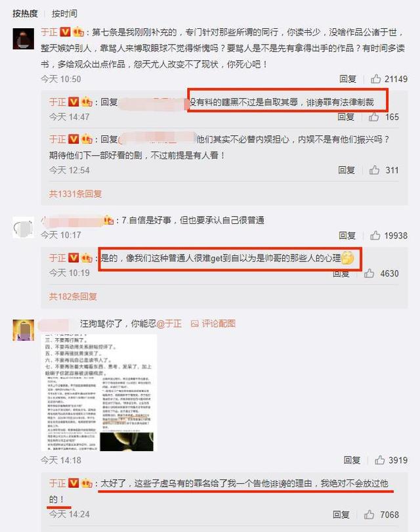This screenshot has width=420, height=532.
Task: Click 回复 under the 14:24 reply
Action: (341, 515)
